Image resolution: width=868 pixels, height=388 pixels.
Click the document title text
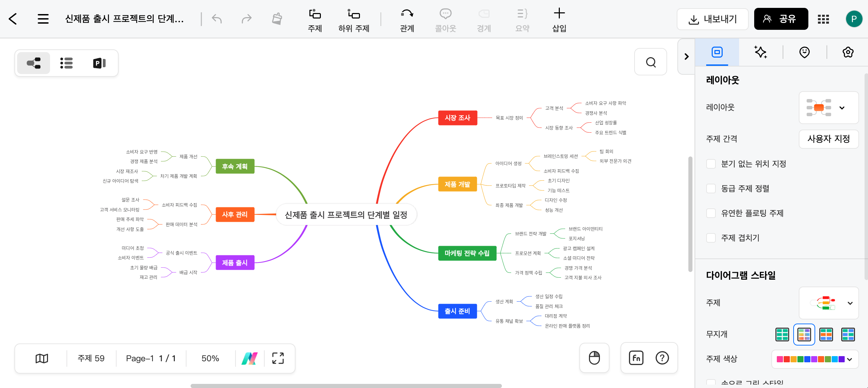coord(124,19)
